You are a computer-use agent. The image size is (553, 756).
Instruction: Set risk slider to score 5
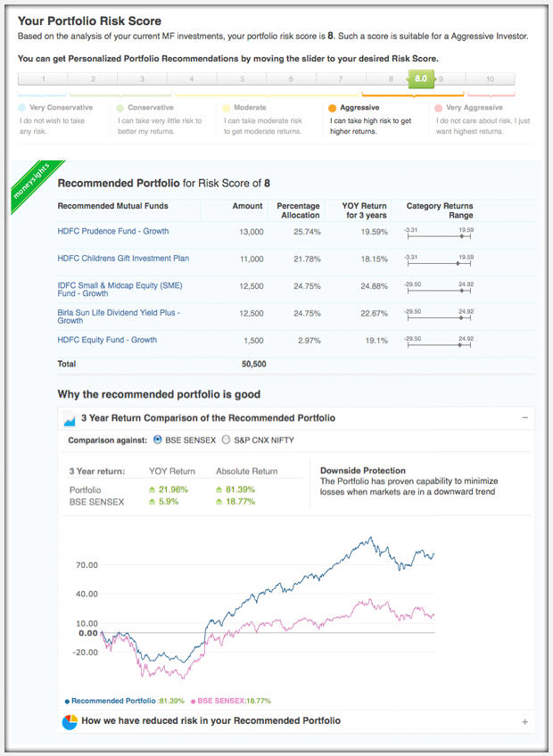pyautogui.click(x=243, y=78)
